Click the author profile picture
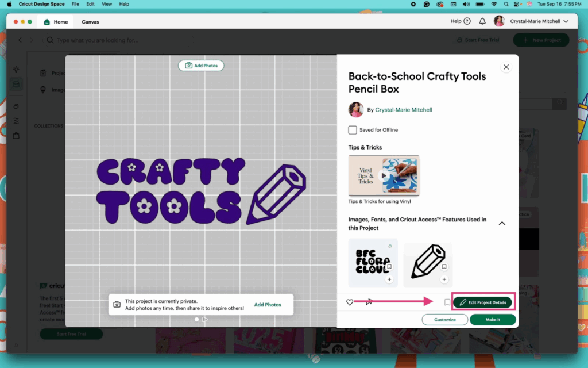 pyautogui.click(x=356, y=110)
